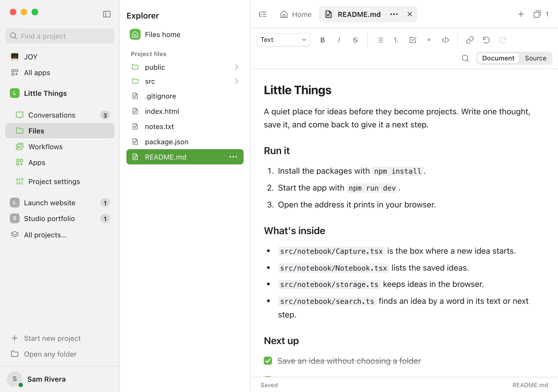The image size is (558, 392).
Task: Open the package.json file
Action: pyautogui.click(x=185, y=142)
